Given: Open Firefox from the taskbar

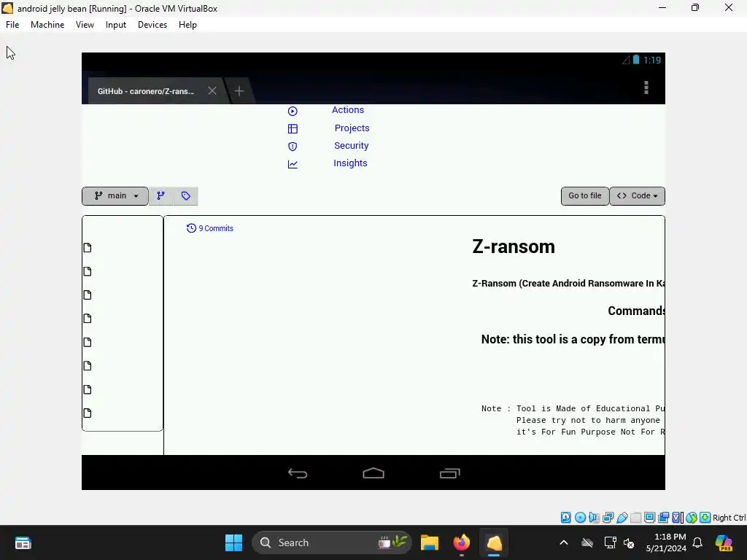Looking at the screenshot, I should tap(461, 542).
